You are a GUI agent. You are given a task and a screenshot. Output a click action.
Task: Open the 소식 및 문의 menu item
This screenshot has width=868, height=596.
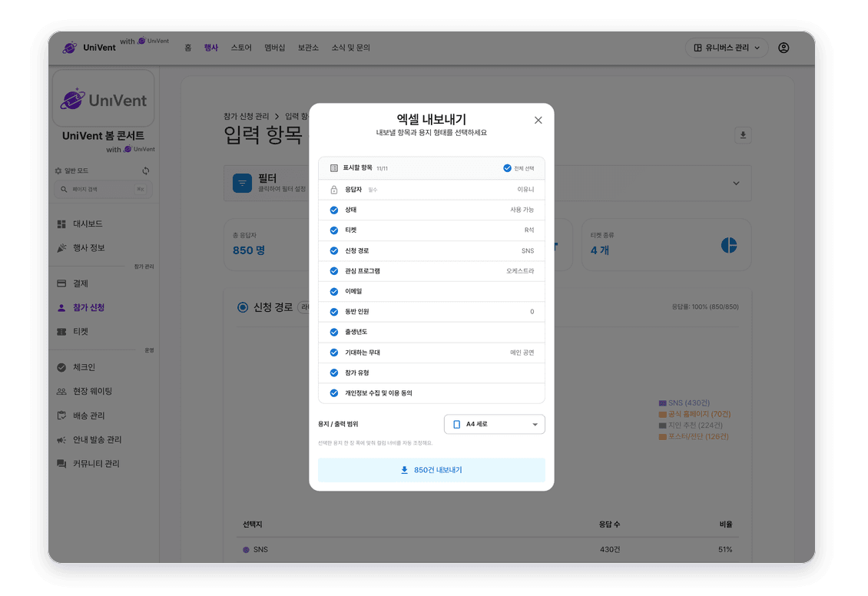pos(350,48)
